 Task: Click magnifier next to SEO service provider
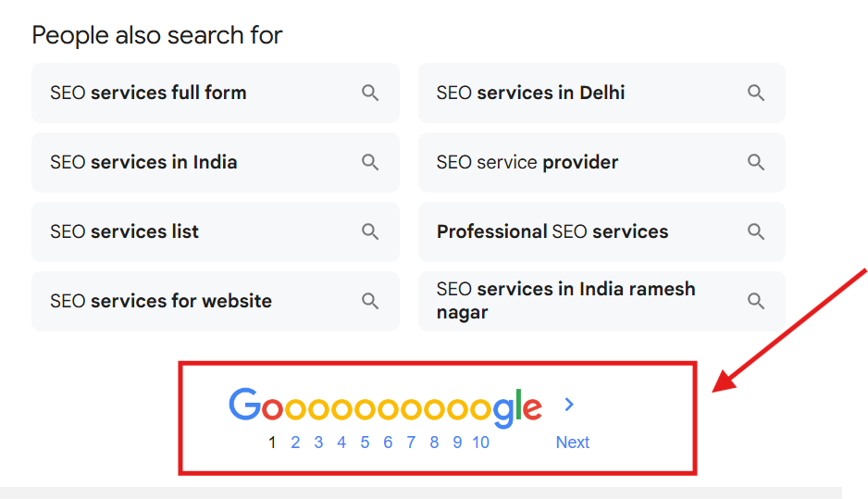pos(756,162)
